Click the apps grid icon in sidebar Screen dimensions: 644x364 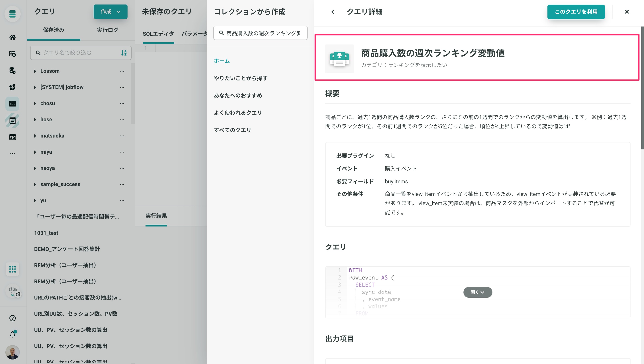click(x=13, y=269)
